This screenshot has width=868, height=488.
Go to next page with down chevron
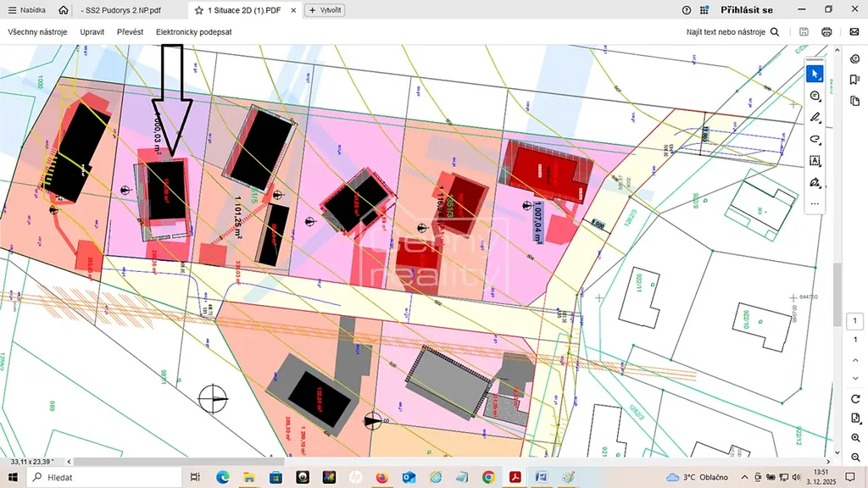(855, 379)
